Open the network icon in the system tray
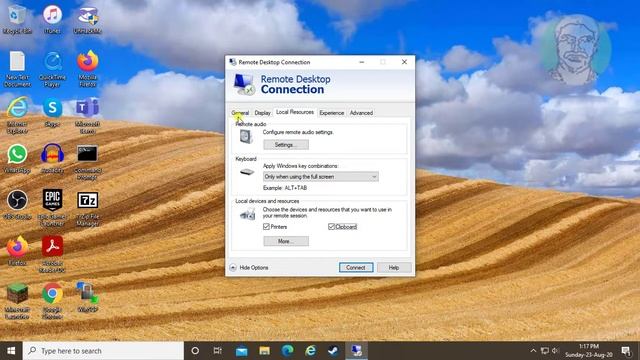This screenshot has width=640, height=360. (x=544, y=351)
